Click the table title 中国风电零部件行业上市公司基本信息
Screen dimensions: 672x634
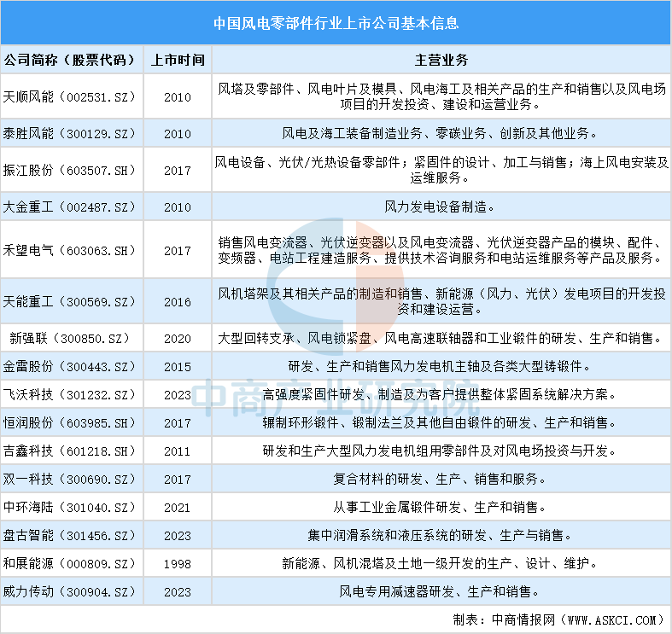tap(336, 23)
